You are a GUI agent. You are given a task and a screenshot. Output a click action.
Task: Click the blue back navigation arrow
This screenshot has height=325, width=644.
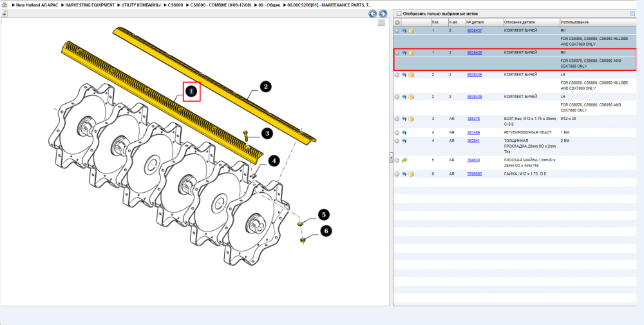click(x=372, y=14)
